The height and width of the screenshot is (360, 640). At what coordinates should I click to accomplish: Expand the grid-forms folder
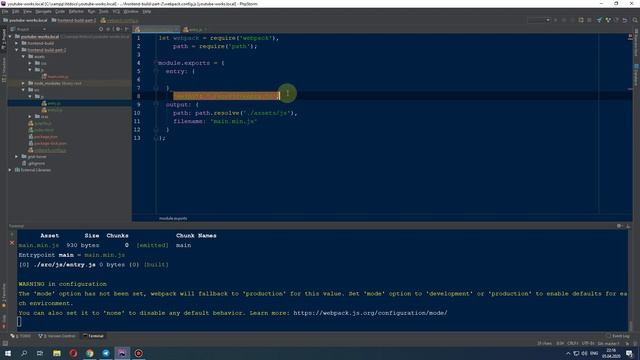tap(17, 157)
